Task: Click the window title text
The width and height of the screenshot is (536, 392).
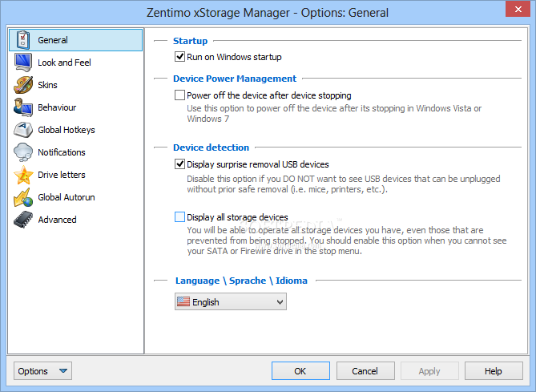Action: pyautogui.click(x=268, y=13)
